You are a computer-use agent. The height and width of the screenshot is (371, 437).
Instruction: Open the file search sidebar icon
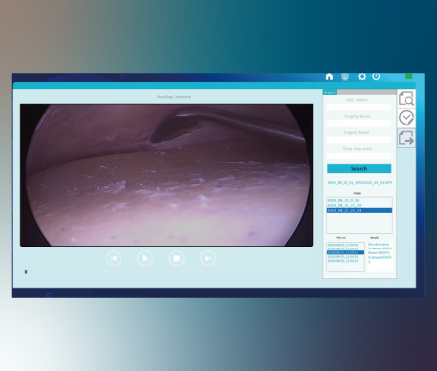(406, 99)
